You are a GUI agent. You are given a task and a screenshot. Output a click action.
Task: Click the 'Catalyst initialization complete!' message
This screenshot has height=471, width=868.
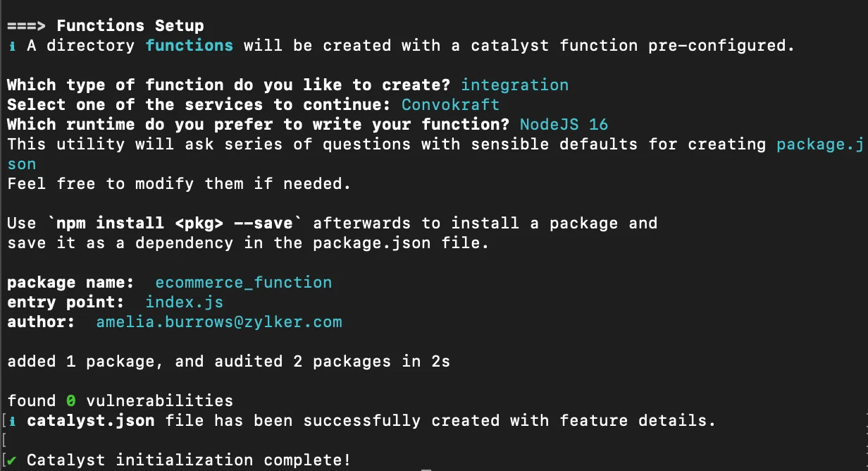pyautogui.click(x=189, y=460)
